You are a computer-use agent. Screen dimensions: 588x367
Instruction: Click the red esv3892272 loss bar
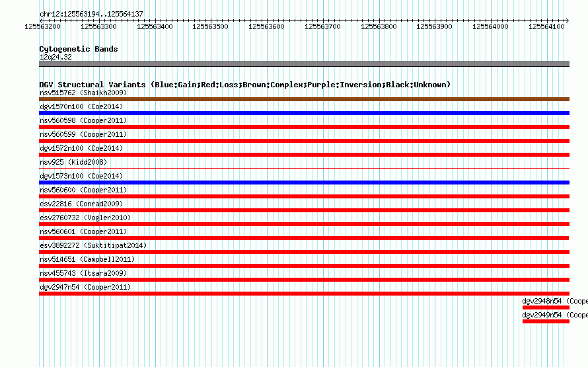pyautogui.click(x=304, y=252)
